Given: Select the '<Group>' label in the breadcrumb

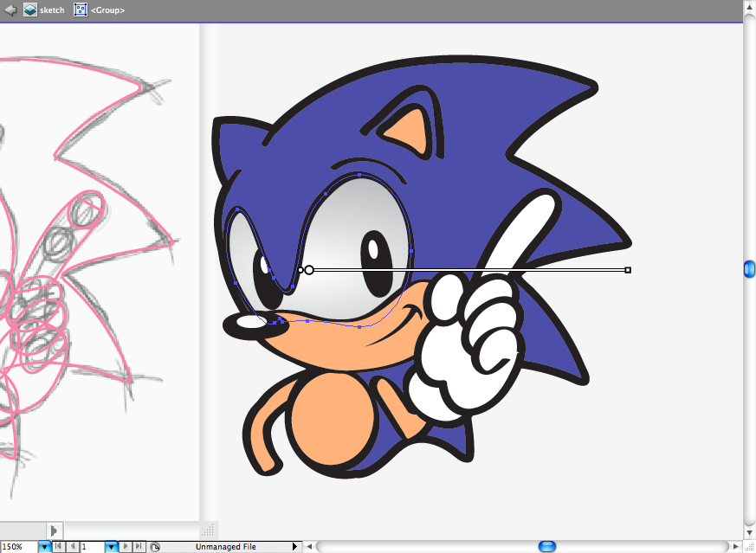Looking at the screenshot, I should [108, 10].
